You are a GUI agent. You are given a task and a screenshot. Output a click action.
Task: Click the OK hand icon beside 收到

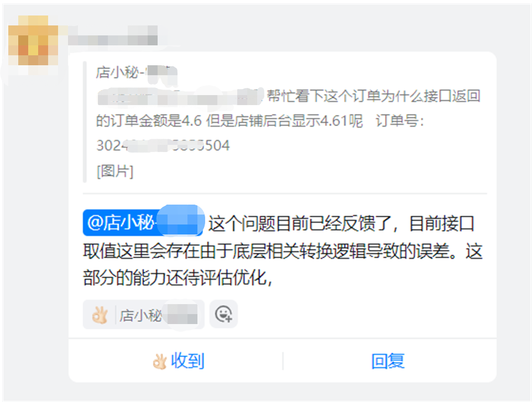(159, 362)
